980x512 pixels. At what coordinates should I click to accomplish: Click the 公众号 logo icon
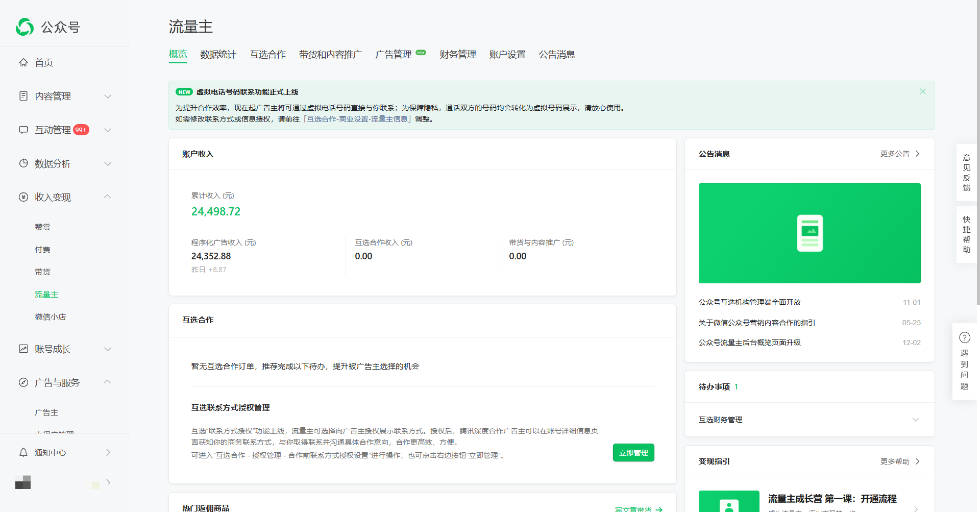[24, 27]
